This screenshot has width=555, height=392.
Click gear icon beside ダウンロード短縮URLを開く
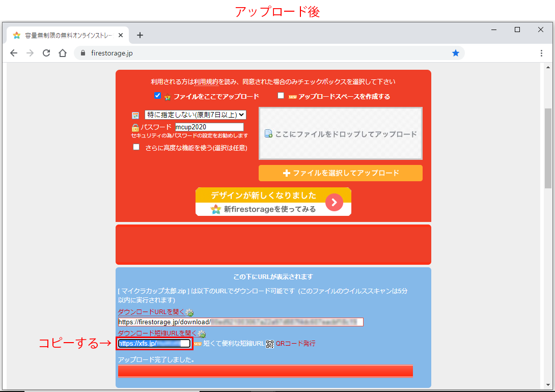coord(202,333)
